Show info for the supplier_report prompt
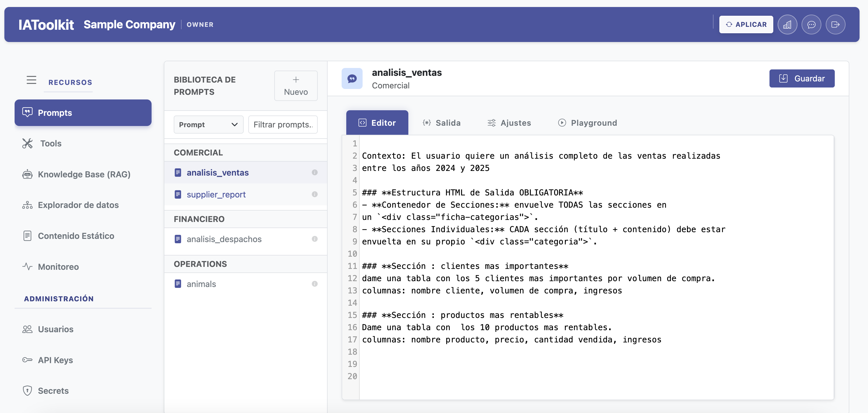 tap(315, 195)
